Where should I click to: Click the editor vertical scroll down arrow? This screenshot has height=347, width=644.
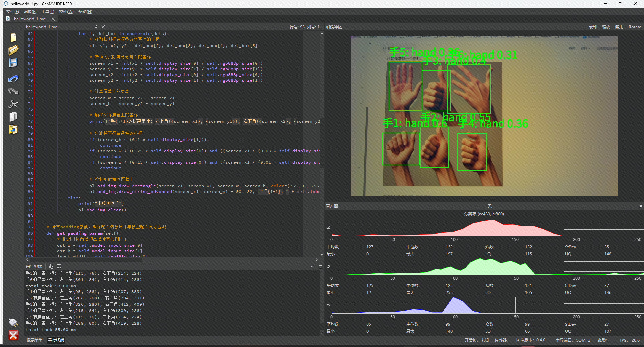tap(322, 254)
